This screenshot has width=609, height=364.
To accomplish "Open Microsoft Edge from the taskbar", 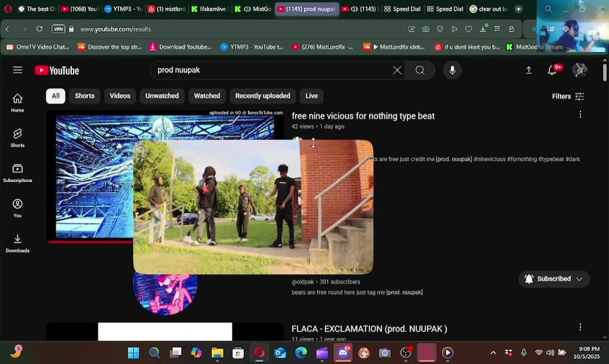I will (301, 353).
